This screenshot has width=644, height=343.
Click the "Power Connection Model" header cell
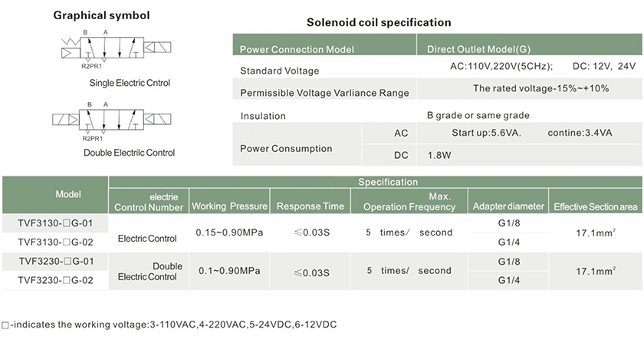pos(297,50)
